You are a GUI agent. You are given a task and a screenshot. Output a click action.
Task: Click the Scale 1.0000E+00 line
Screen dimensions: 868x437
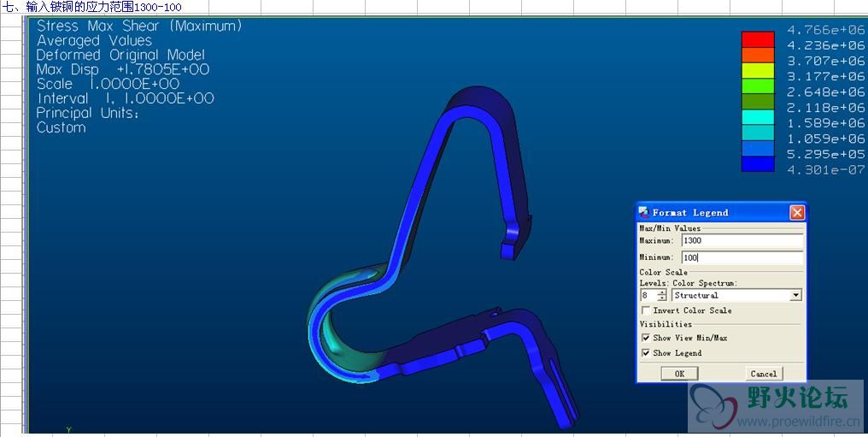[108, 84]
